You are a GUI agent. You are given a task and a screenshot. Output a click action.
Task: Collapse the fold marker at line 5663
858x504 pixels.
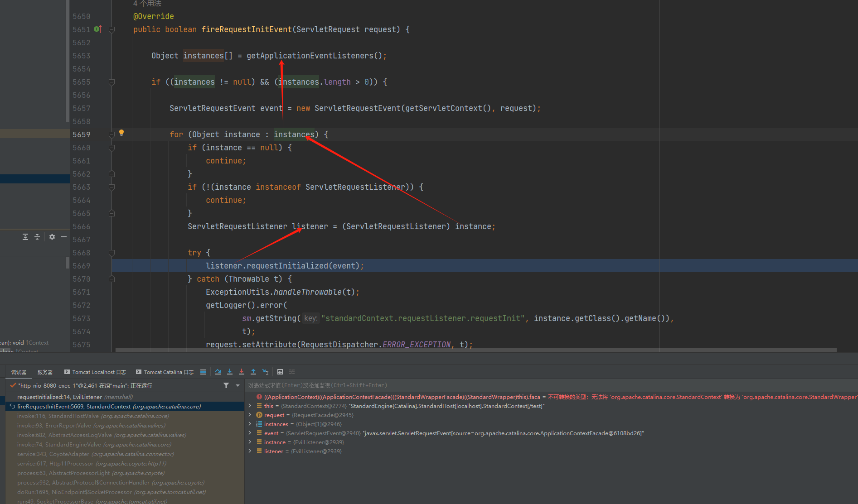point(111,187)
